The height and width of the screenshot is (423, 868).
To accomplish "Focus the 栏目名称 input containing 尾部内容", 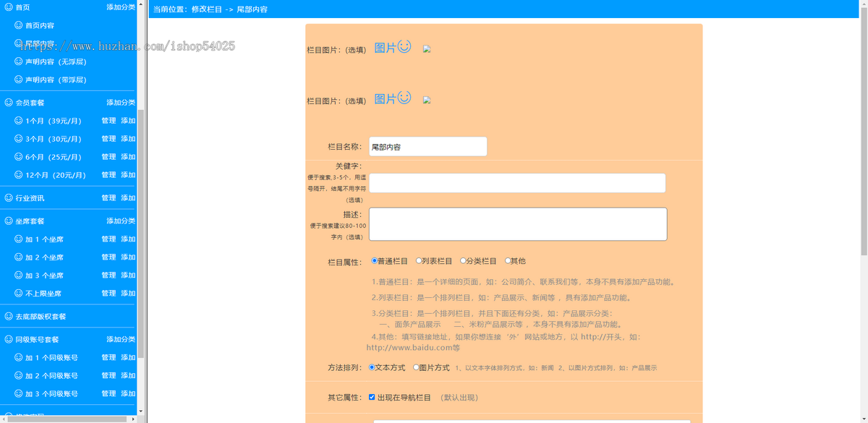I will (427, 146).
